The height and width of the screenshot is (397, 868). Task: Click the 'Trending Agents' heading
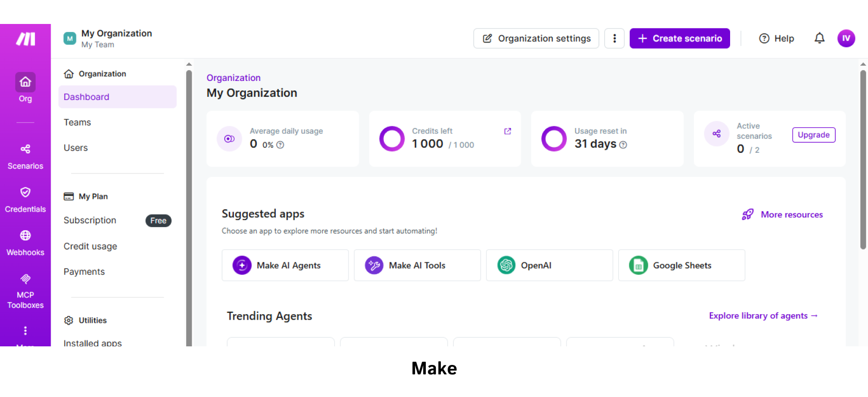[269, 316]
